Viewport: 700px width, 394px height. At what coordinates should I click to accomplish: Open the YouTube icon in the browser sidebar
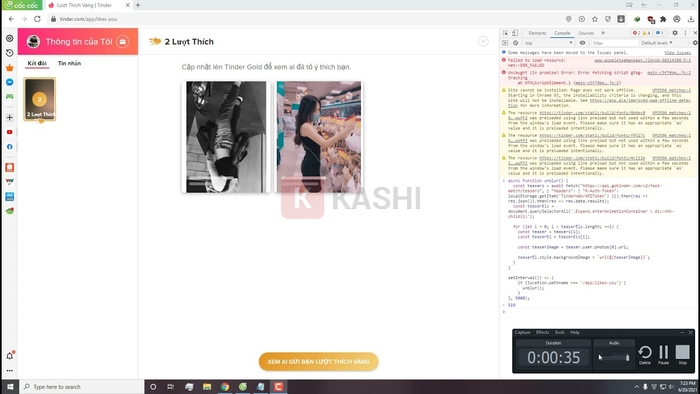(9, 132)
